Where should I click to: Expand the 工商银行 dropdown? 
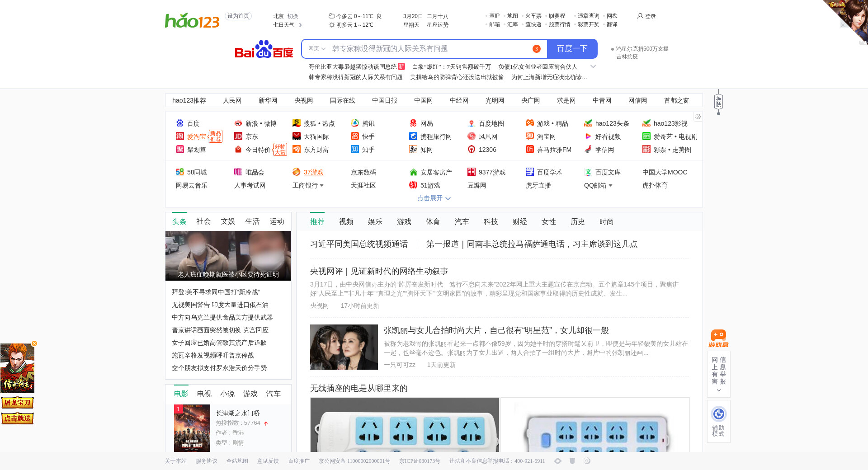tap(321, 186)
